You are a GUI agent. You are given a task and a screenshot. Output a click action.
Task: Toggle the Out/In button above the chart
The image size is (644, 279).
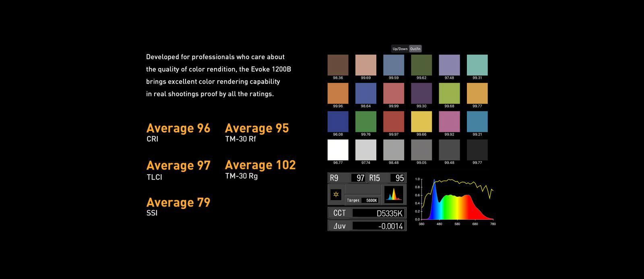coord(415,49)
